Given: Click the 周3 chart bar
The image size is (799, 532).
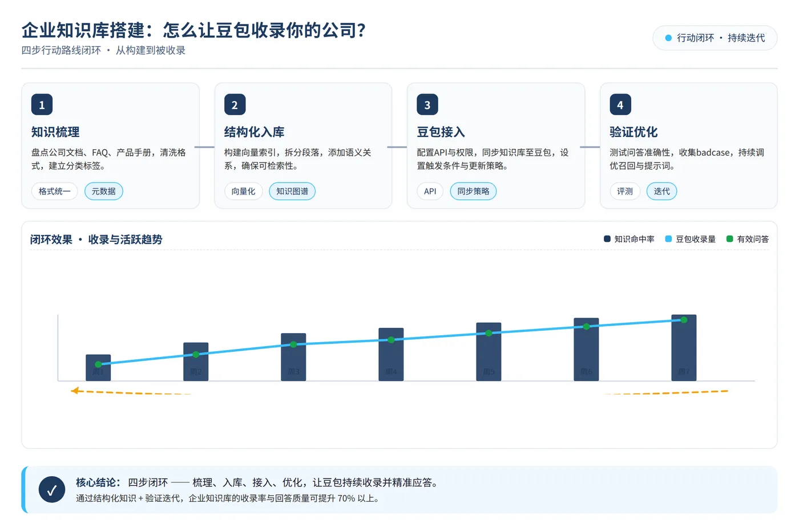Looking at the screenshot, I should 293,357.
